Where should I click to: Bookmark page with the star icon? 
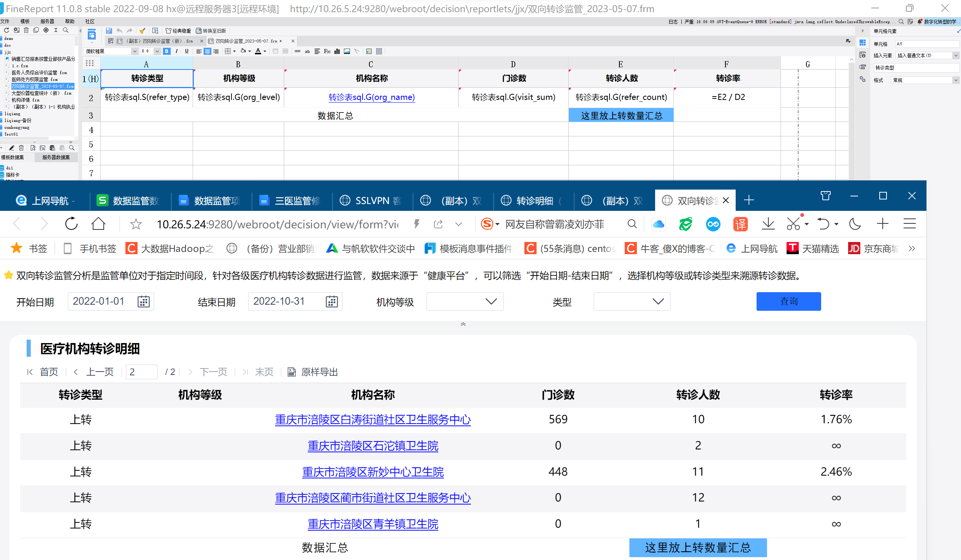pyautogui.click(x=136, y=224)
